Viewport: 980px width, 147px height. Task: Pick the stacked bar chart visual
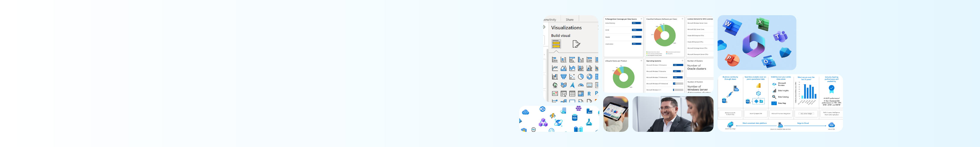pos(555,60)
